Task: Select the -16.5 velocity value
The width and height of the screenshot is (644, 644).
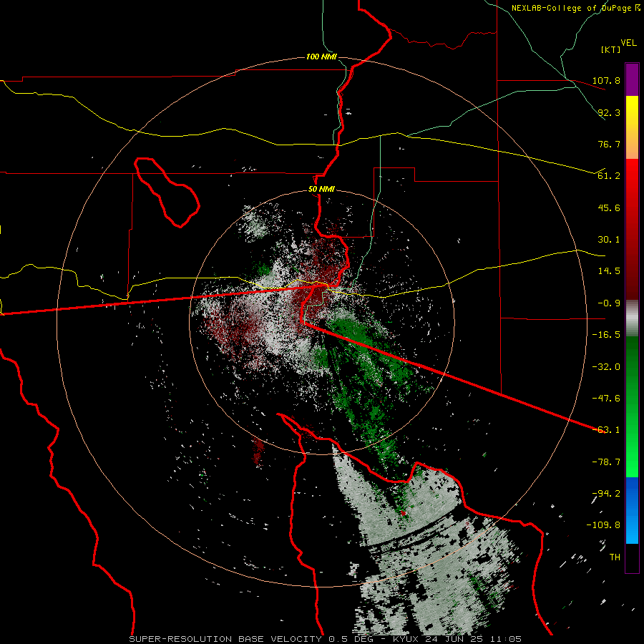Action: (x=606, y=335)
